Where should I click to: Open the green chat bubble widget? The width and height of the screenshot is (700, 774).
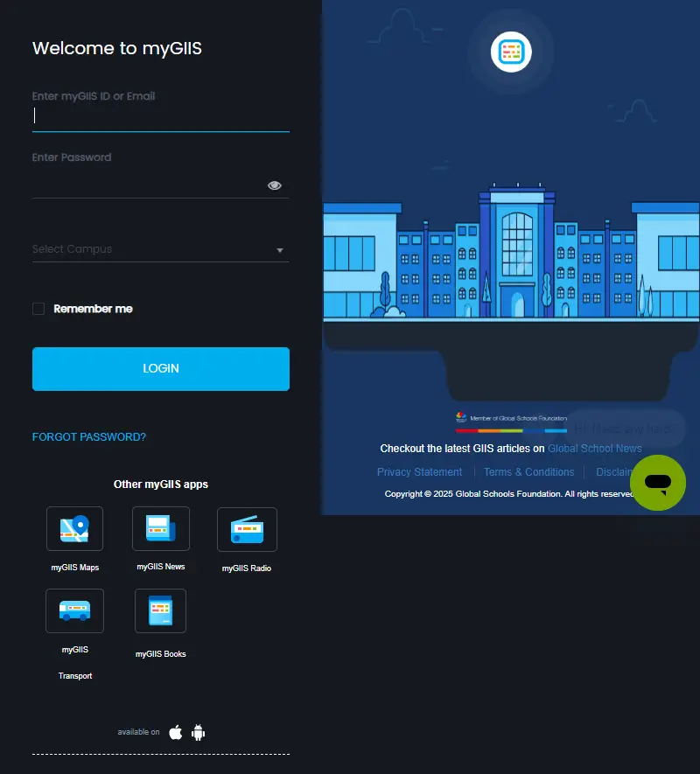657,483
